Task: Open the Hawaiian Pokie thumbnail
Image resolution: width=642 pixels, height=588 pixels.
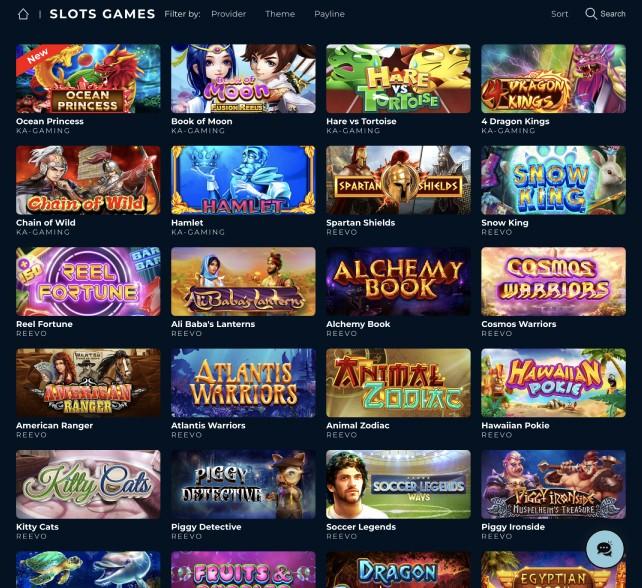Action: [554, 383]
